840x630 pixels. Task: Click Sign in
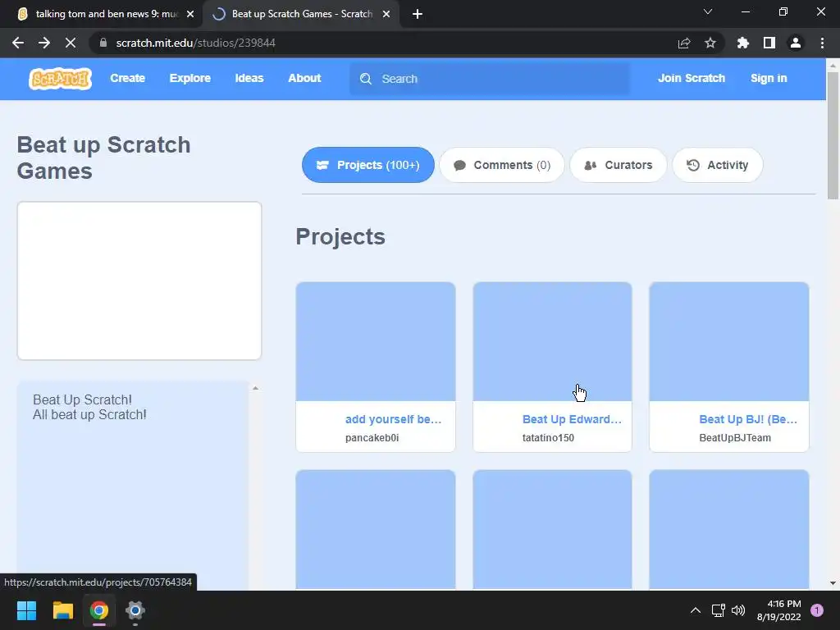coord(769,78)
